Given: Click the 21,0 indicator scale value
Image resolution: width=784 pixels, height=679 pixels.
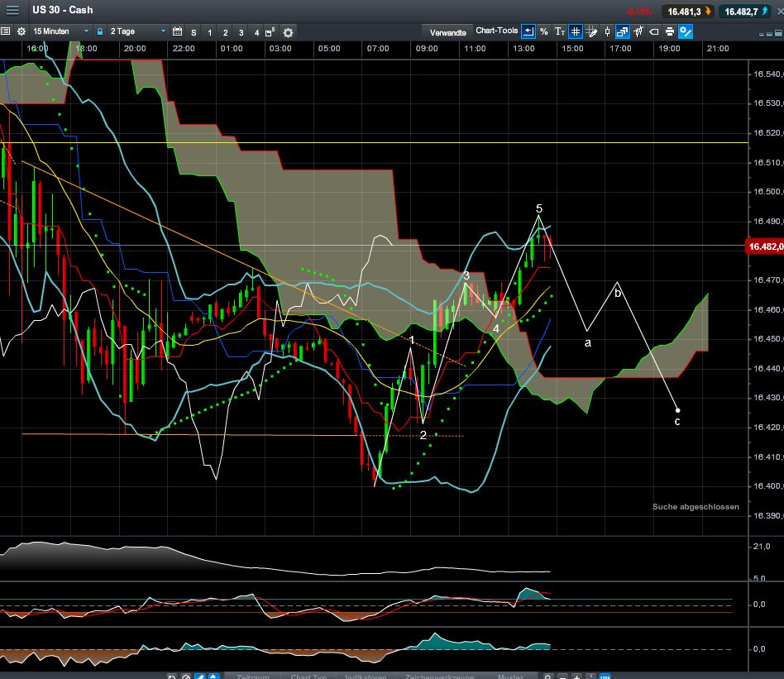Looking at the screenshot, I should (762, 547).
